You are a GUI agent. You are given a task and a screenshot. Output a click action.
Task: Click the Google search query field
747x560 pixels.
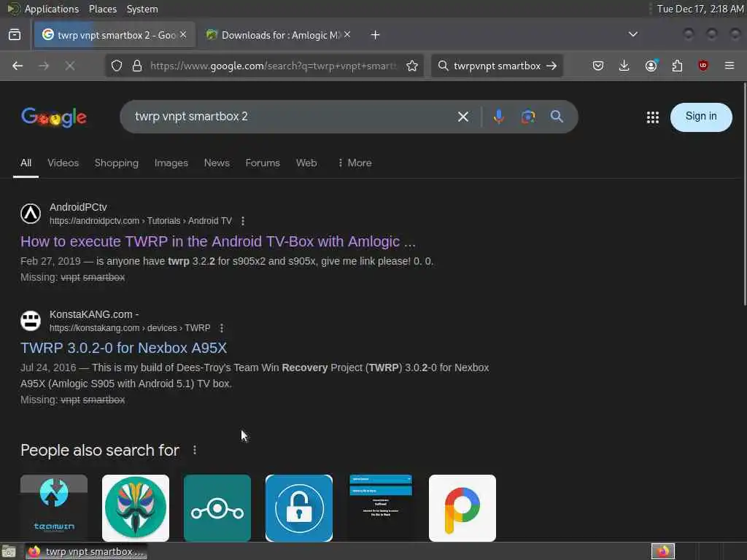pos(290,117)
